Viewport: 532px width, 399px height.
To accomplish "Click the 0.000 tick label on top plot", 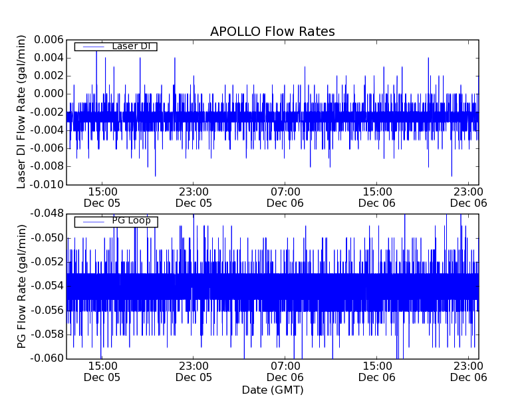I will (x=49, y=94).
